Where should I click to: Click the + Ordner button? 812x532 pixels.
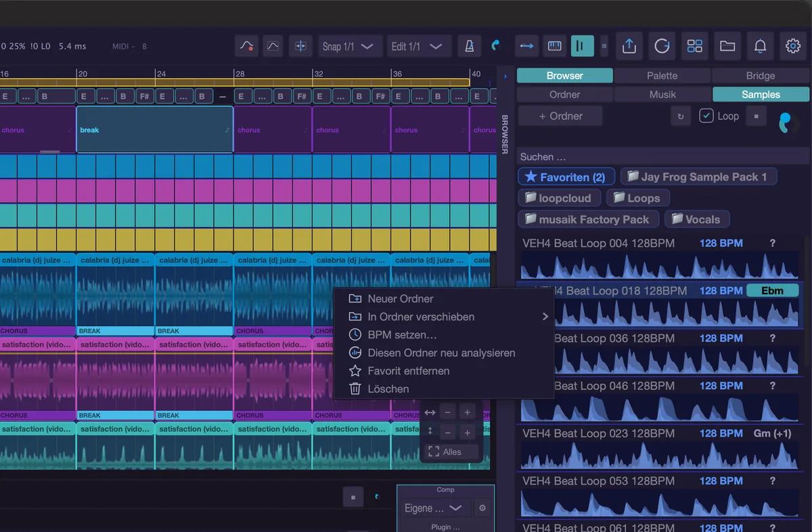[560, 116]
